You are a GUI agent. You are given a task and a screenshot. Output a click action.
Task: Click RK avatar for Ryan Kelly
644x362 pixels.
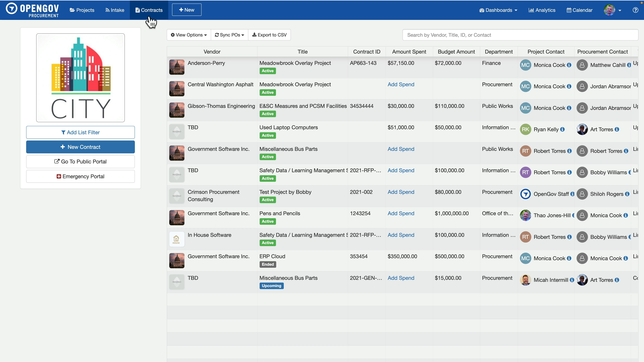click(x=526, y=129)
